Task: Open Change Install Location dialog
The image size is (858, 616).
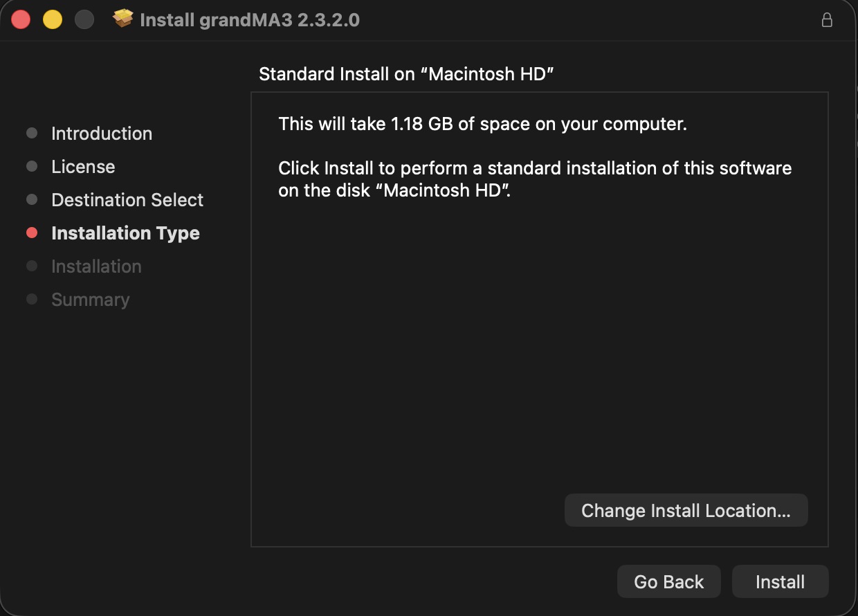Action: click(x=686, y=510)
